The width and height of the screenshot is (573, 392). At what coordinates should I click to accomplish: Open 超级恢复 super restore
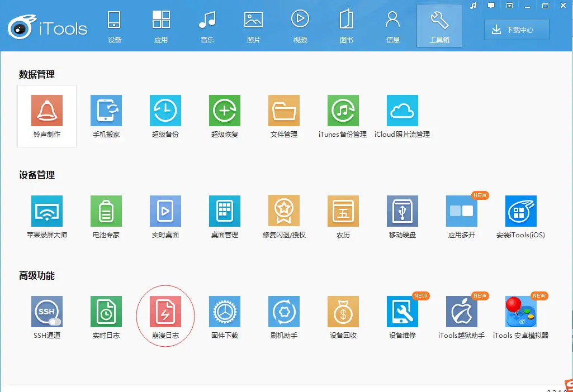click(x=224, y=116)
